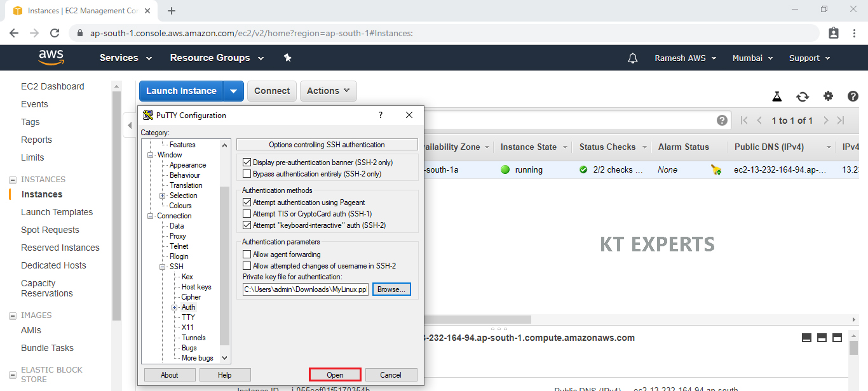Open the Support menu
This screenshot has height=391, width=868.
tap(810, 58)
